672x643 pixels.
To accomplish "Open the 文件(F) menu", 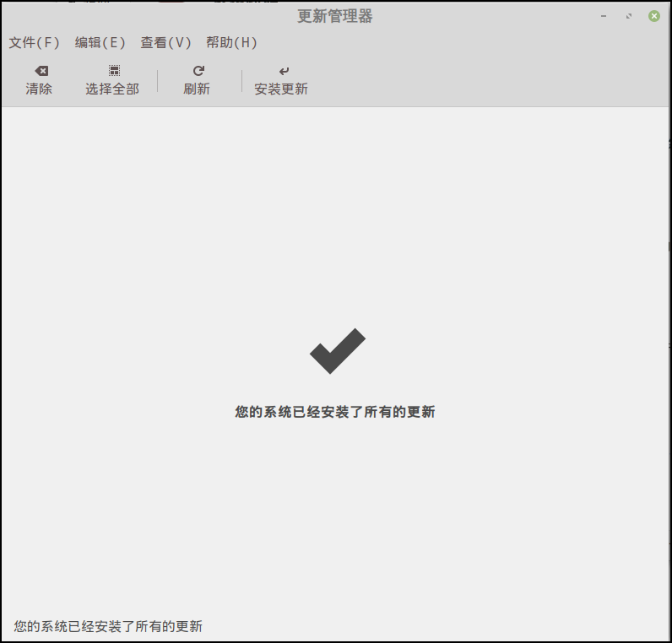I will coord(34,42).
